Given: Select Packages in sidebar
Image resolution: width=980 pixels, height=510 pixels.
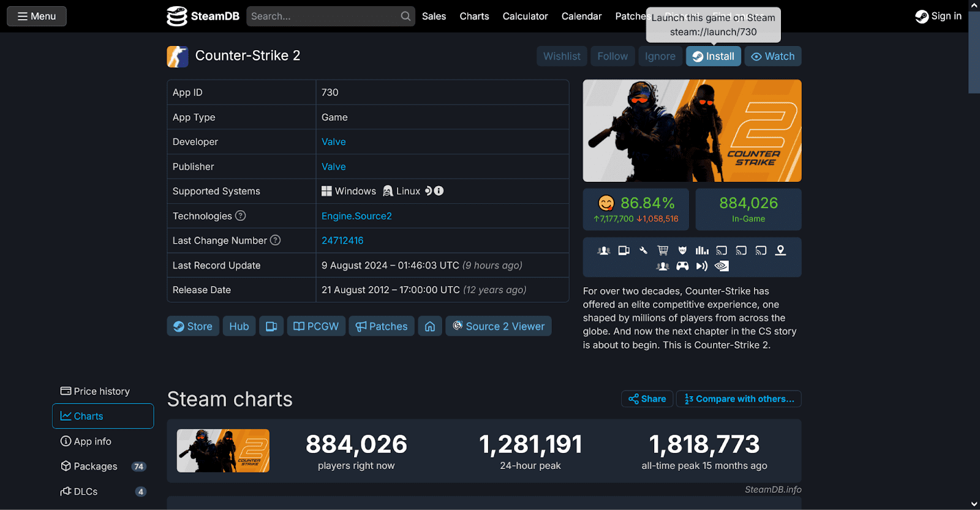Looking at the screenshot, I should click(x=102, y=467).
